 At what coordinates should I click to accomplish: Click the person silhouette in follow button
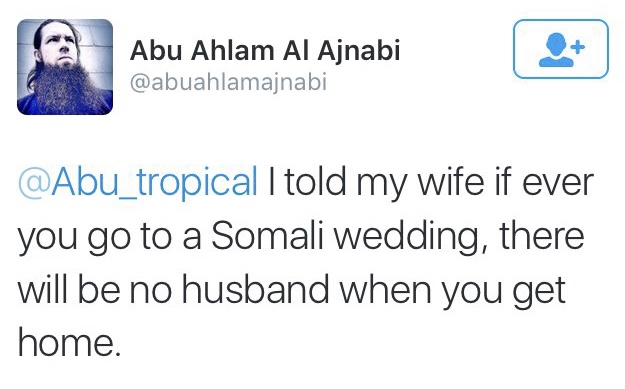tap(556, 50)
